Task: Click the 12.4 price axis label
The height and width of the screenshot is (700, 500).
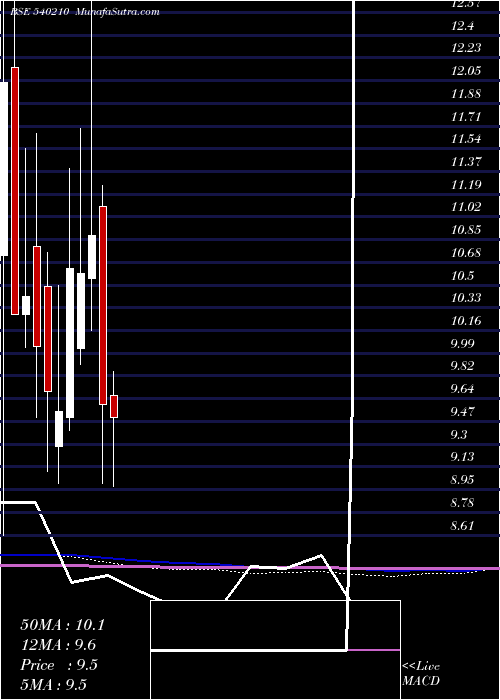Action: pyautogui.click(x=463, y=26)
